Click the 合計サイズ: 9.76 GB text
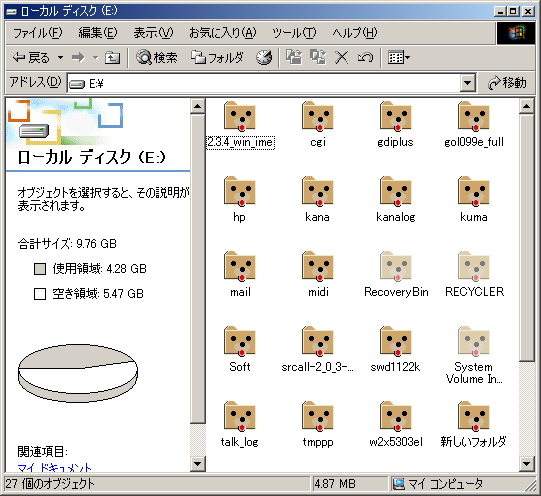The image size is (541, 496). (x=67, y=244)
